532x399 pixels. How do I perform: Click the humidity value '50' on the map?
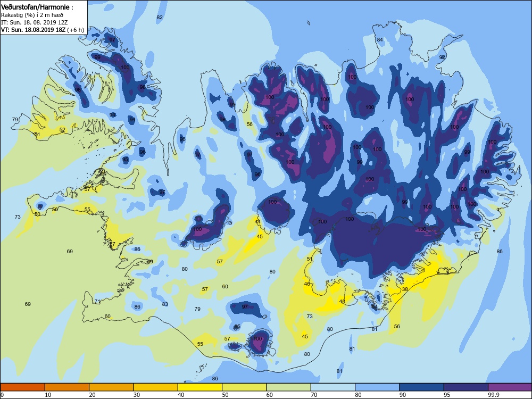pyautogui.click(x=37, y=214)
